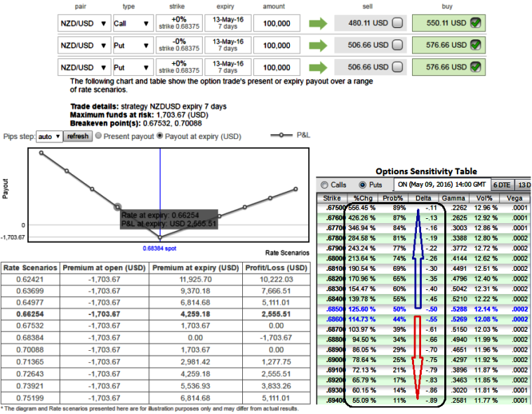The height and width of the screenshot is (414, 532).
Task: Click the blue 125.60 % change cell
Action: tap(361, 309)
